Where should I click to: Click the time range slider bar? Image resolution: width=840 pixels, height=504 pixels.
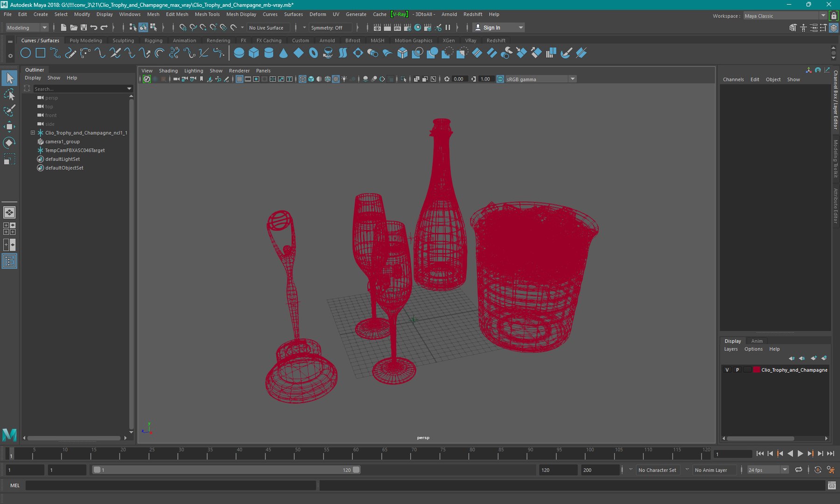[x=226, y=470]
